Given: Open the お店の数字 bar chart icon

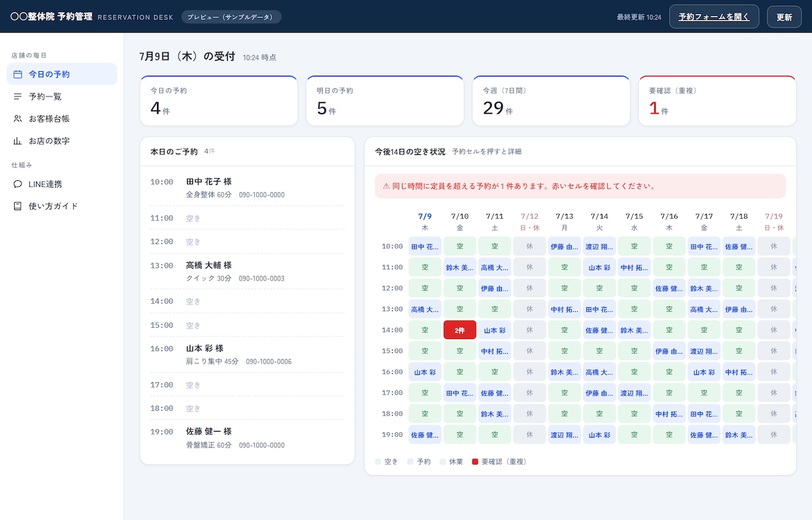Looking at the screenshot, I should [18, 141].
